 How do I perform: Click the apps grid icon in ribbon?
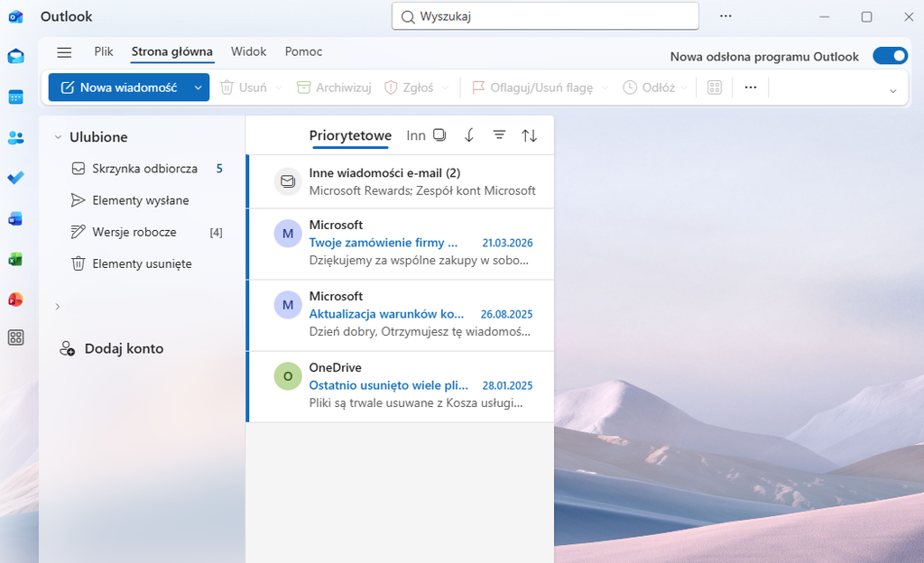(715, 88)
